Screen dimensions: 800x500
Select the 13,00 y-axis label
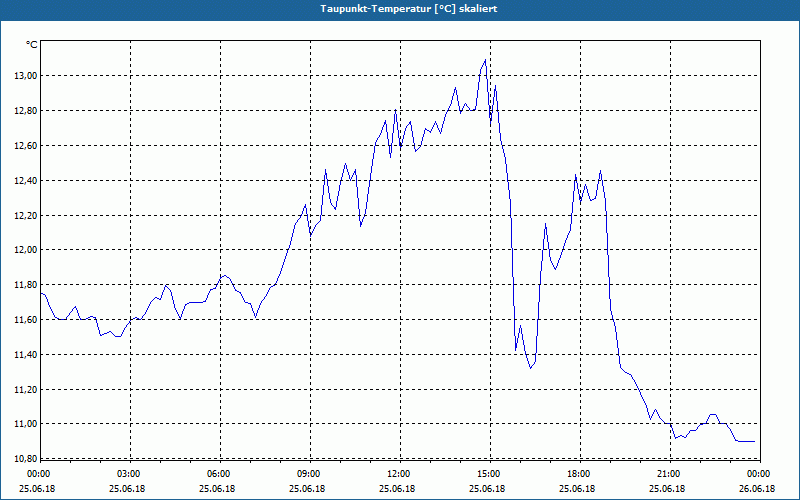click(x=26, y=76)
